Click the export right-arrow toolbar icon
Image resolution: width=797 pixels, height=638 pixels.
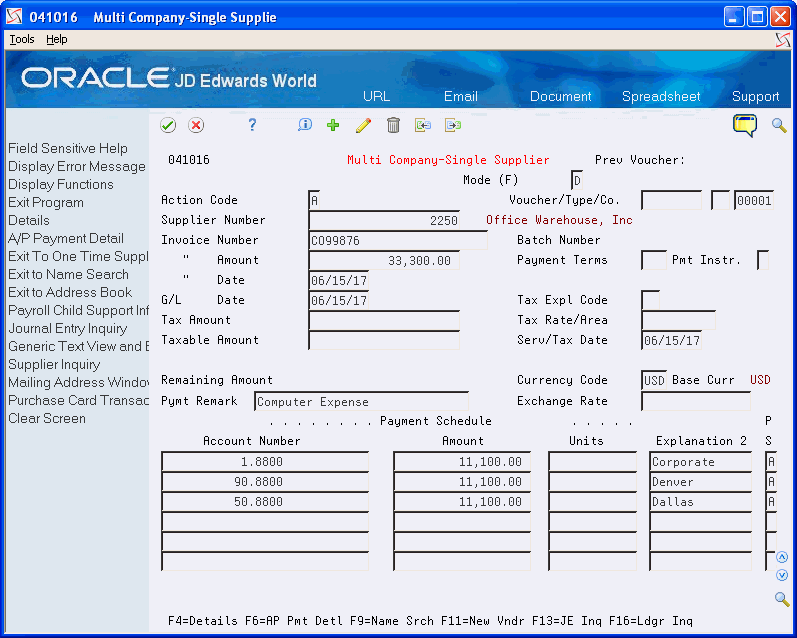(x=452, y=125)
